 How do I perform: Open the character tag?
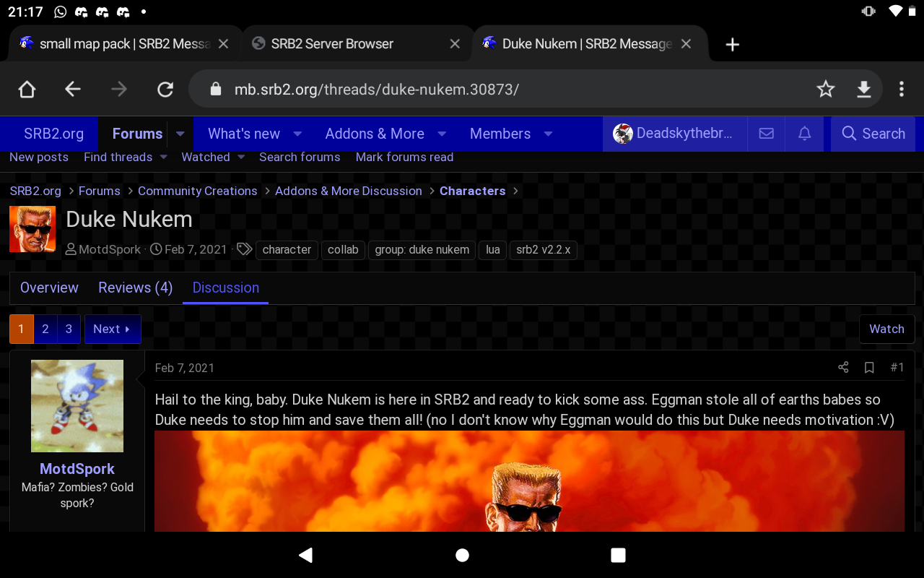coord(287,249)
